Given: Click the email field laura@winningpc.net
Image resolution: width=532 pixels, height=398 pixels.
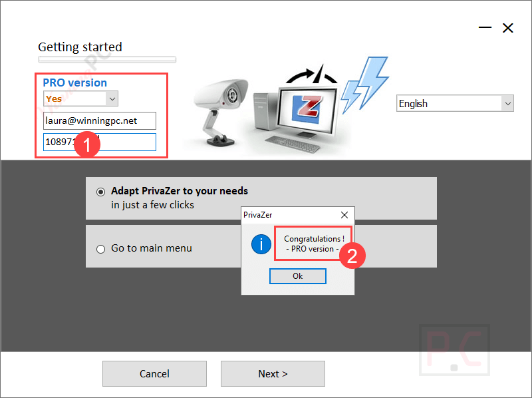Looking at the screenshot, I should click(x=100, y=121).
